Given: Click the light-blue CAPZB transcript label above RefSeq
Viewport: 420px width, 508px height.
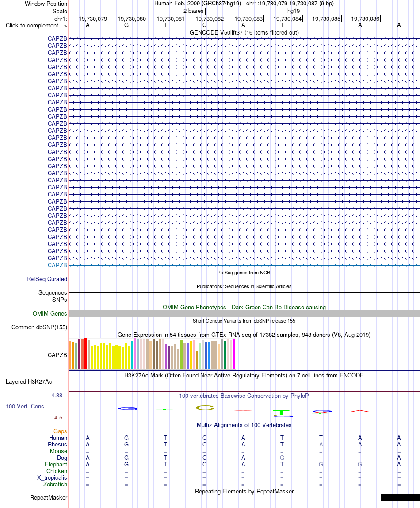Looking at the screenshot, I should [x=57, y=266].
